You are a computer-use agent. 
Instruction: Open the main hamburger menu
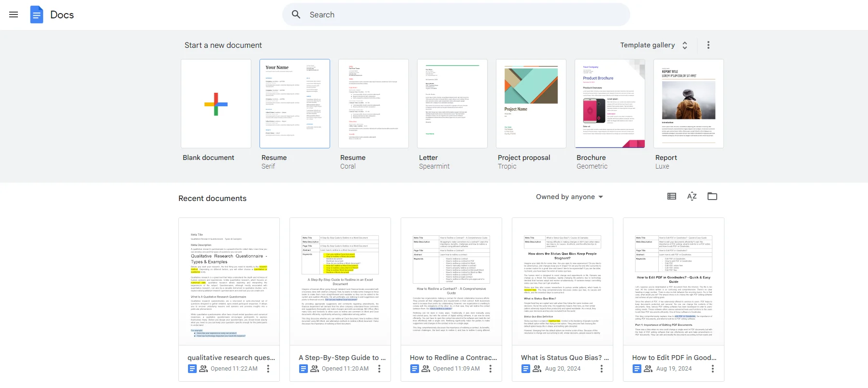(14, 14)
